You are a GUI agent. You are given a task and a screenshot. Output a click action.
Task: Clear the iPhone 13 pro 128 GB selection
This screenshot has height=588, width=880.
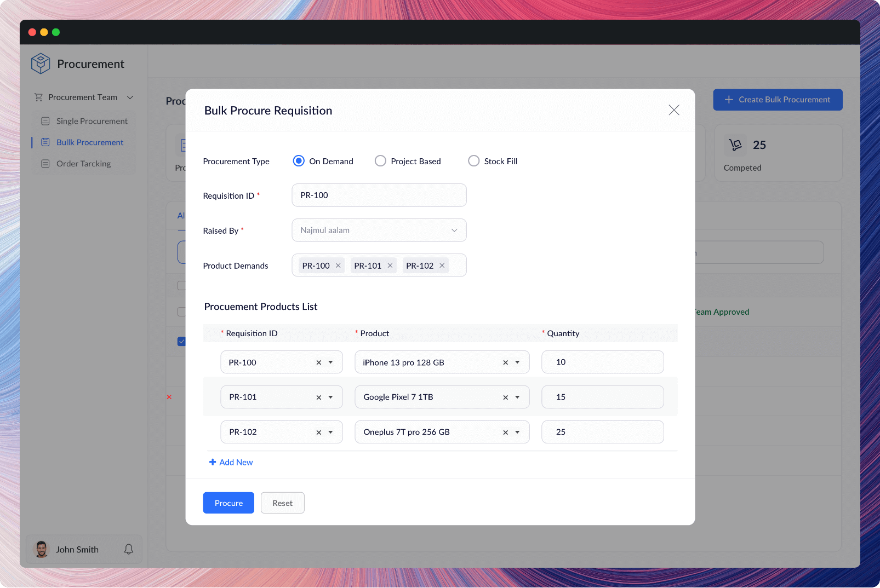coord(505,362)
